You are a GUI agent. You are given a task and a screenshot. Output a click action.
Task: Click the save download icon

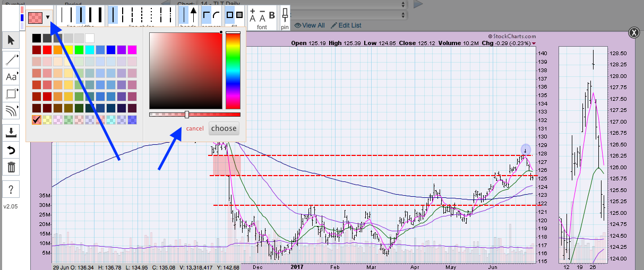tap(11, 133)
